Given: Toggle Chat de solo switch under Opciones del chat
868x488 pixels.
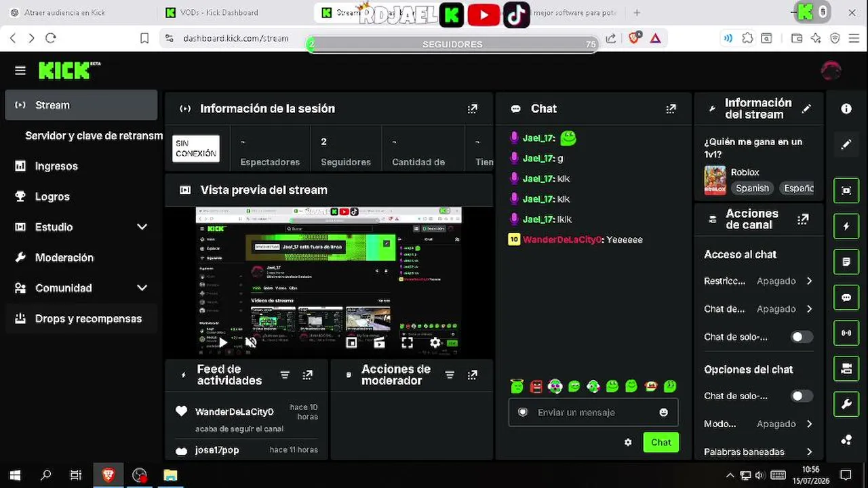Looking at the screenshot, I should click(x=802, y=396).
